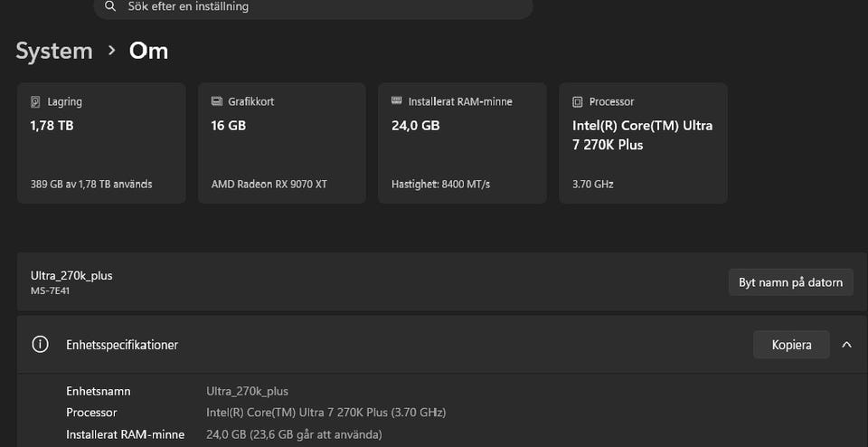
Task: Click the breadcrumb chevron after System
Action: [112, 51]
